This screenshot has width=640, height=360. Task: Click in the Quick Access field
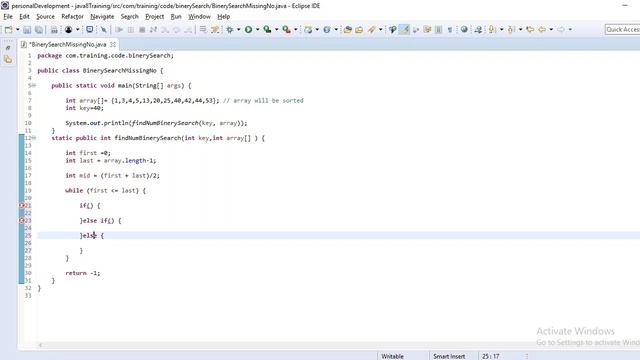point(622,29)
